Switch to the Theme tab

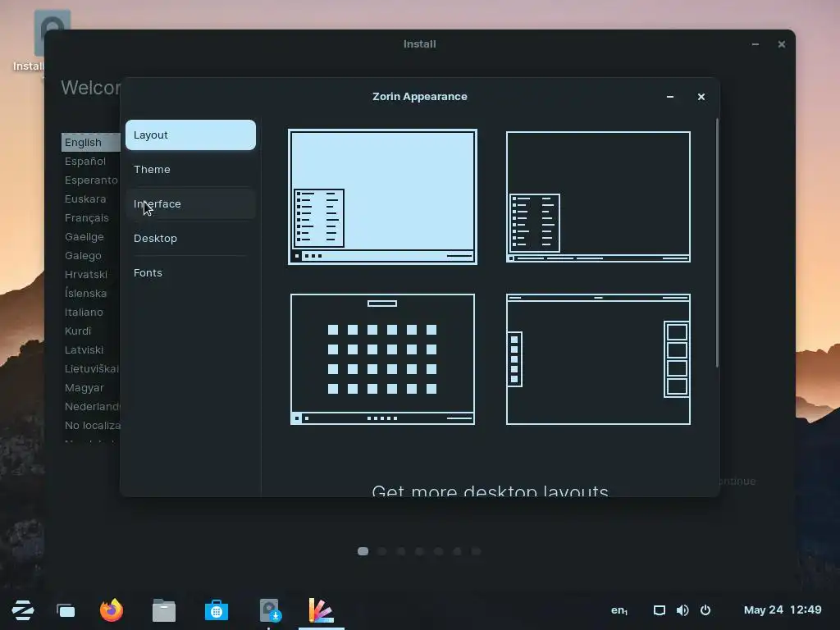(x=190, y=169)
